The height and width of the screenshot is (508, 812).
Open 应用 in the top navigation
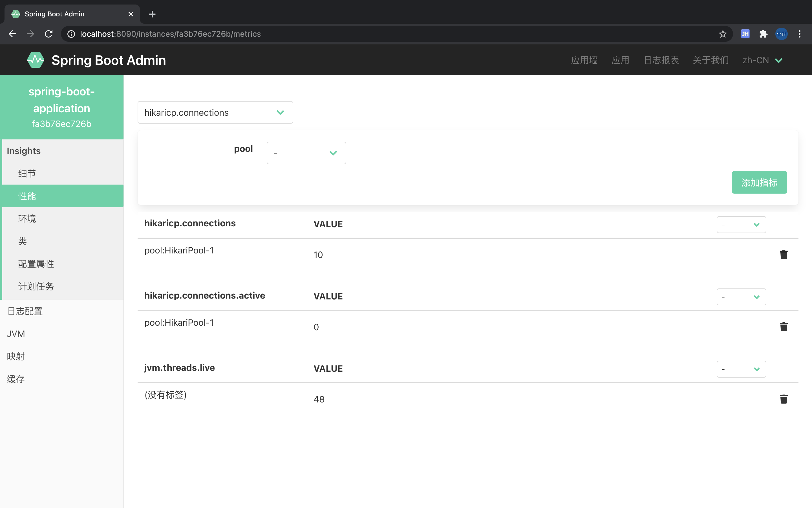pos(620,60)
